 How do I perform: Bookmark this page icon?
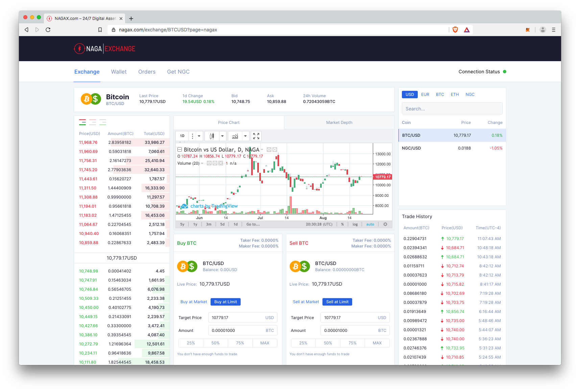click(x=100, y=30)
